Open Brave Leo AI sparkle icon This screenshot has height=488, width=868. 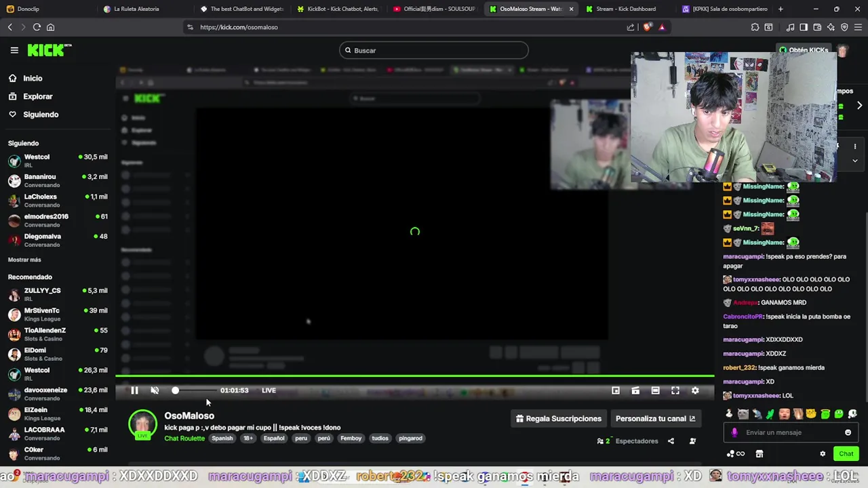coord(831,27)
